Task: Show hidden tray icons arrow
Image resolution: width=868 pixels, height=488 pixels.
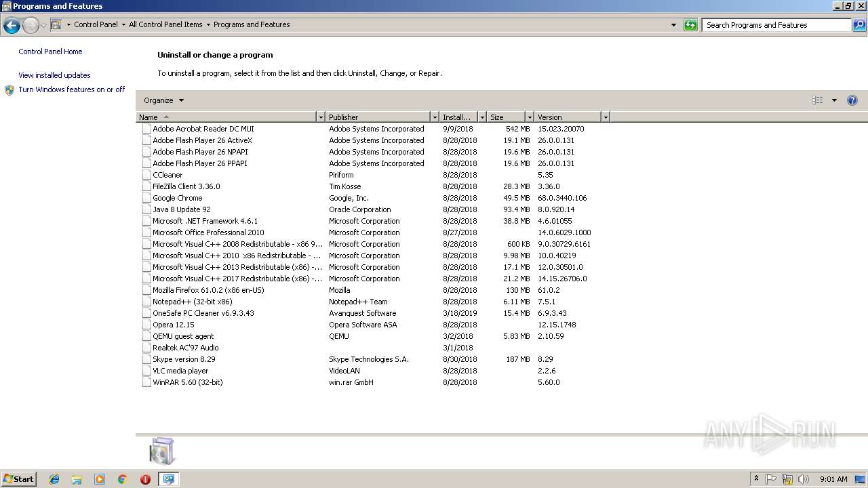Action: (756, 479)
